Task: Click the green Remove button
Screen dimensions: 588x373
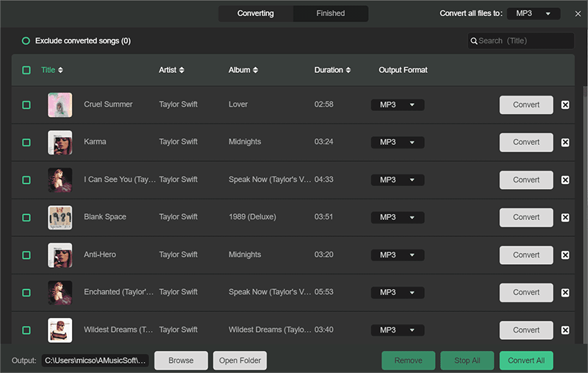Action: point(409,360)
